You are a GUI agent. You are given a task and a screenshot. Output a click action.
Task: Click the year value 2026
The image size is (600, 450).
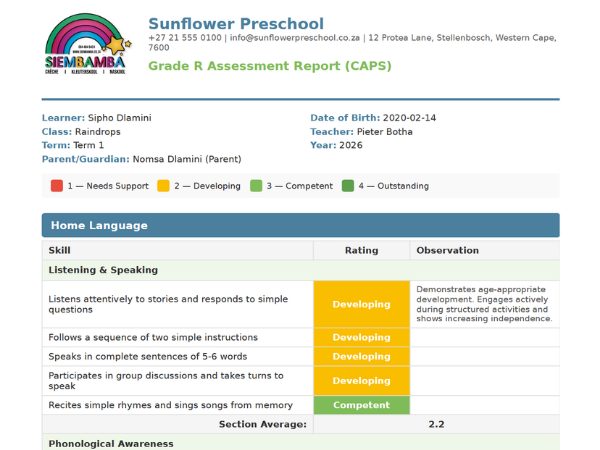[351, 145]
